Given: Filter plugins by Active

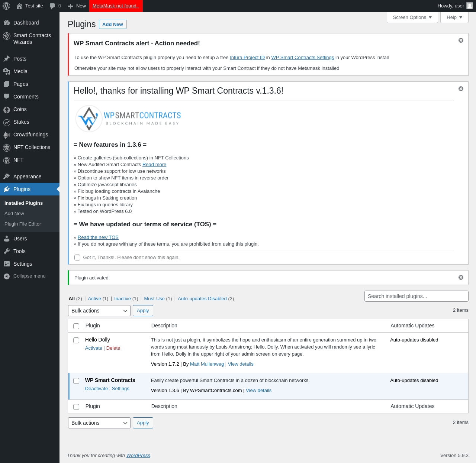Looking at the screenshot, I should 94,299.
